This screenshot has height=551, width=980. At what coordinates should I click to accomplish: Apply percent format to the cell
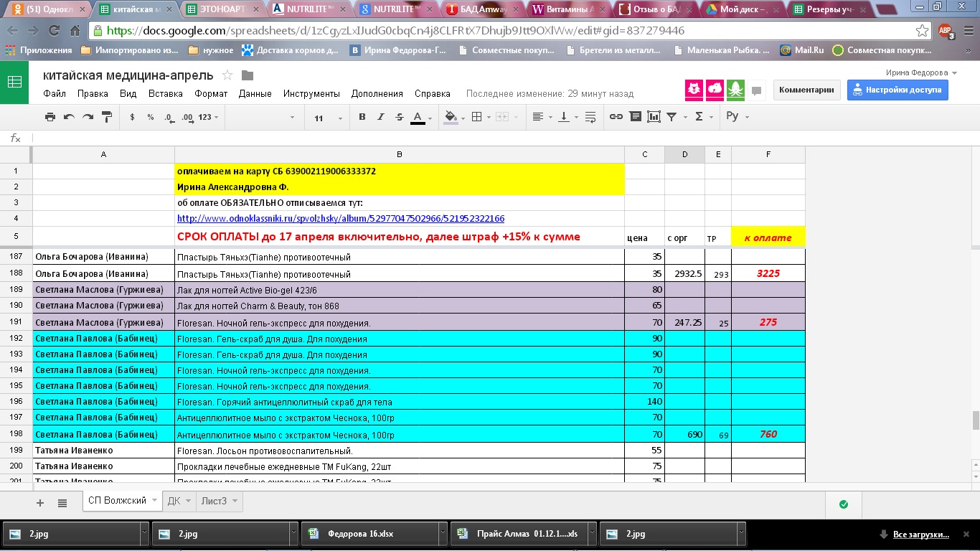tap(151, 117)
